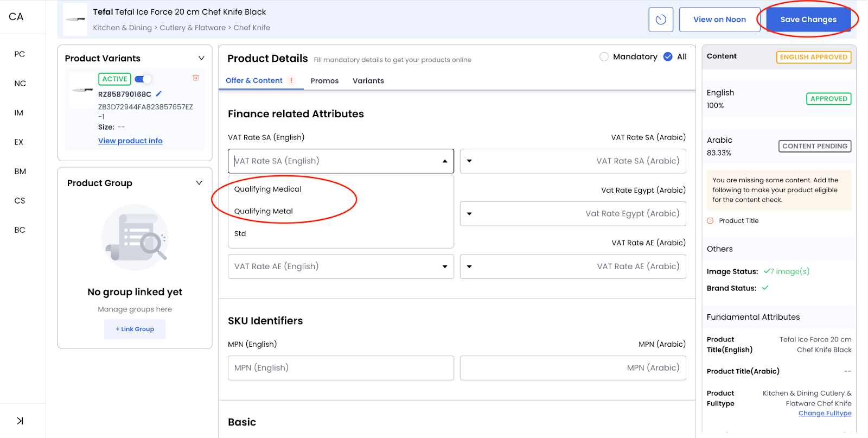Screen dimensions: 868x438
Task: Collapse the Product Group panel
Action: pos(199,183)
